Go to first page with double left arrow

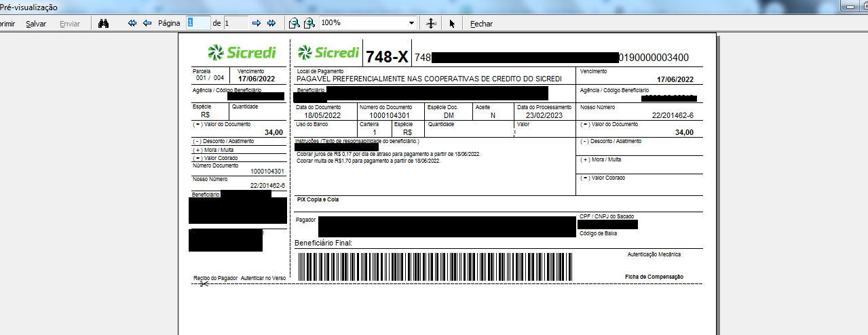click(x=133, y=23)
